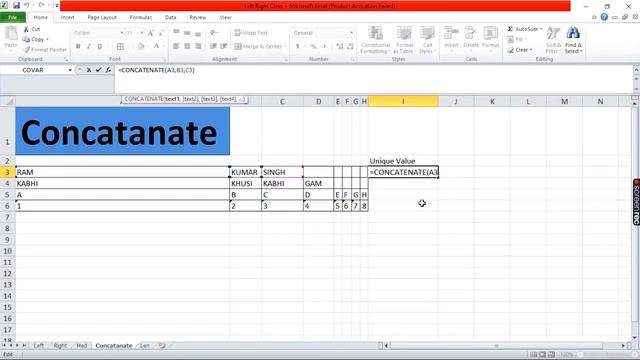The width and height of the screenshot is (640, 360).
Task: Click inside the formula bar text
Action: [x=156, y=70]
